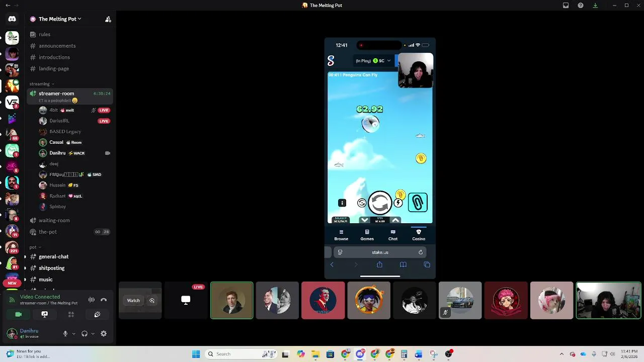Click the invite people icon beside server name
This screenshot has height=362, width=644.
pyautogui.click(x=108, y=19)
